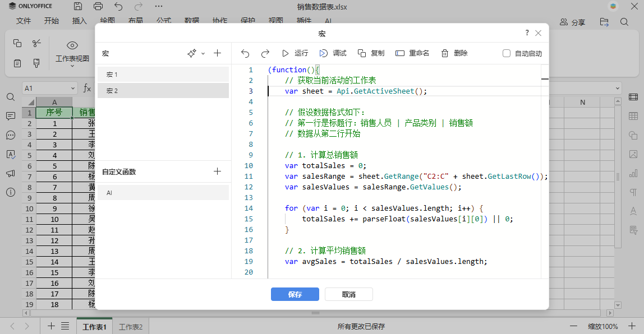Select macro 宏 1 in the list
Viewport: 644px width, 334px height.
pyautogui.click(x=163, y=75)
